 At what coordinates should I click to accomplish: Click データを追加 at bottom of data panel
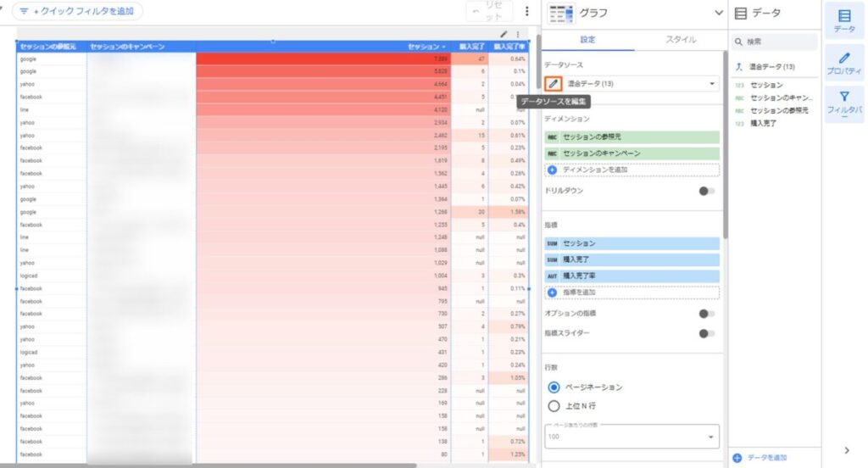[760, 458]
